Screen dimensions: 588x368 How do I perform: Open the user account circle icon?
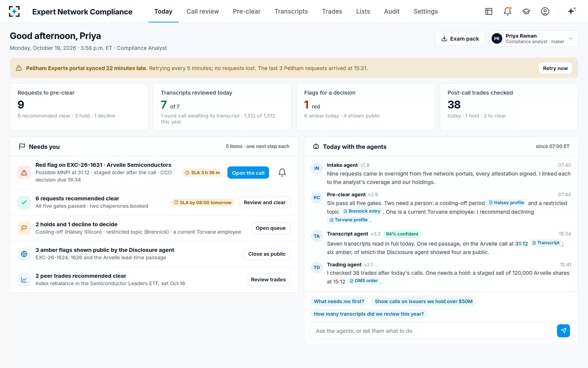[545, 11]
